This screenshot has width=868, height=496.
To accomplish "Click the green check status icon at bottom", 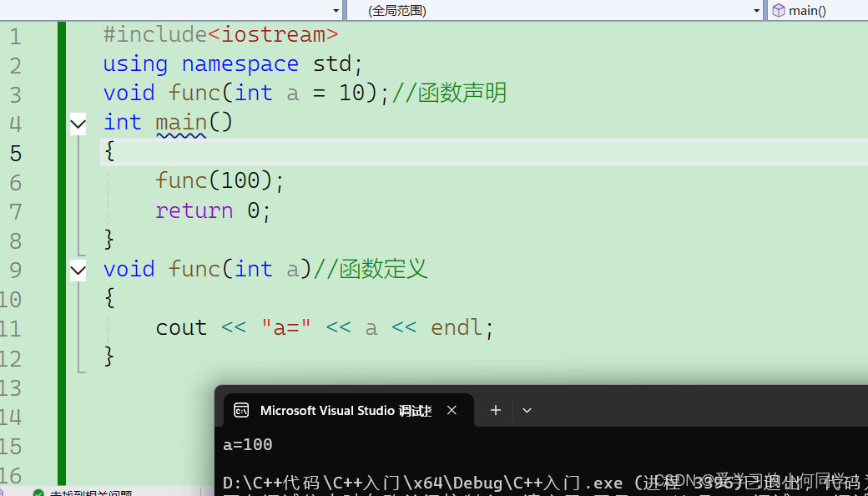I will (38, 493).
